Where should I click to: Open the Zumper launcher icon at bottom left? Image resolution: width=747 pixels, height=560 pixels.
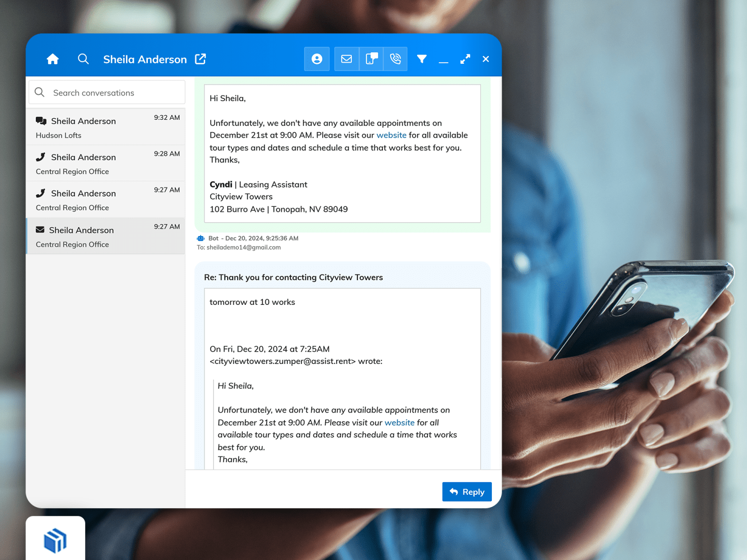[x=56, y=540]
